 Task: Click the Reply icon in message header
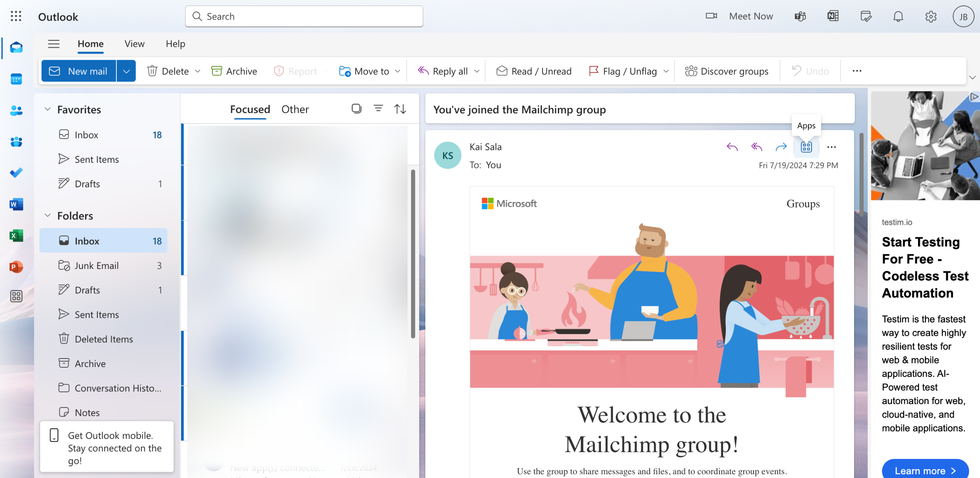tap(732, 147)
